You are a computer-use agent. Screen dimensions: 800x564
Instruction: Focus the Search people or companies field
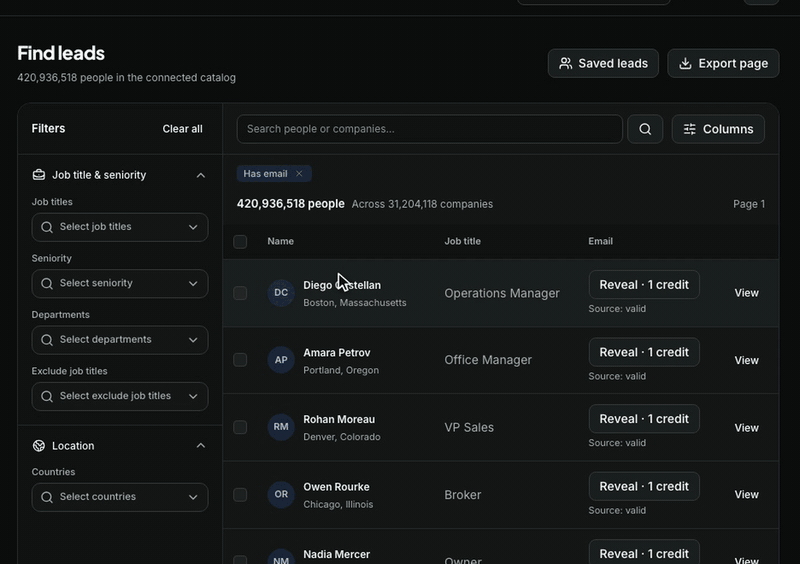coord(429,129)
